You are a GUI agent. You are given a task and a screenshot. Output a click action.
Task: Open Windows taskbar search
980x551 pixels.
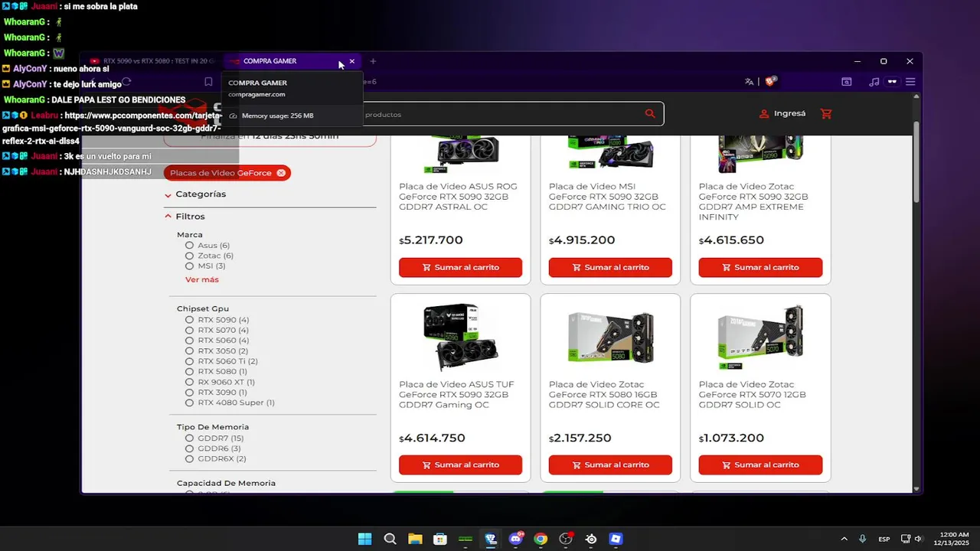click(390, 539)
